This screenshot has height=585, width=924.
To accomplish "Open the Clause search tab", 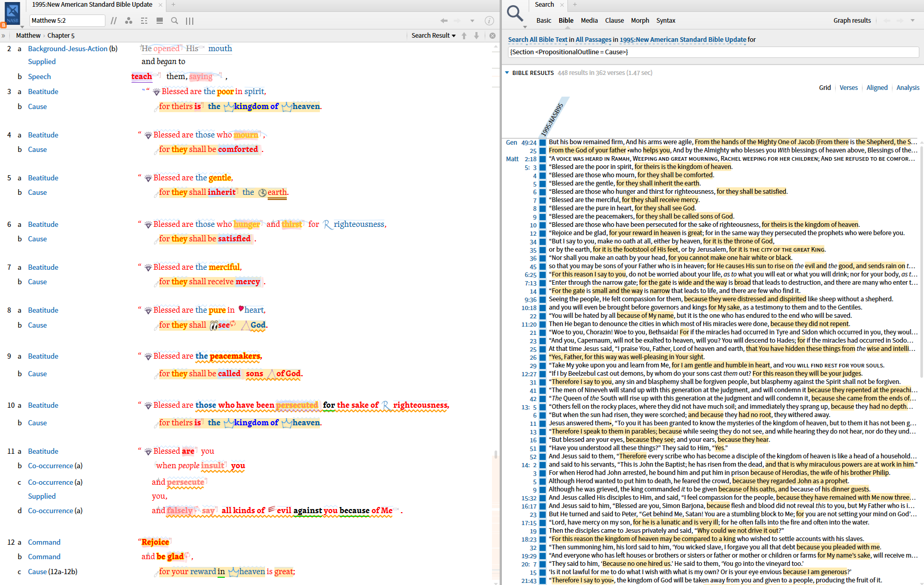I will (614, 21).
